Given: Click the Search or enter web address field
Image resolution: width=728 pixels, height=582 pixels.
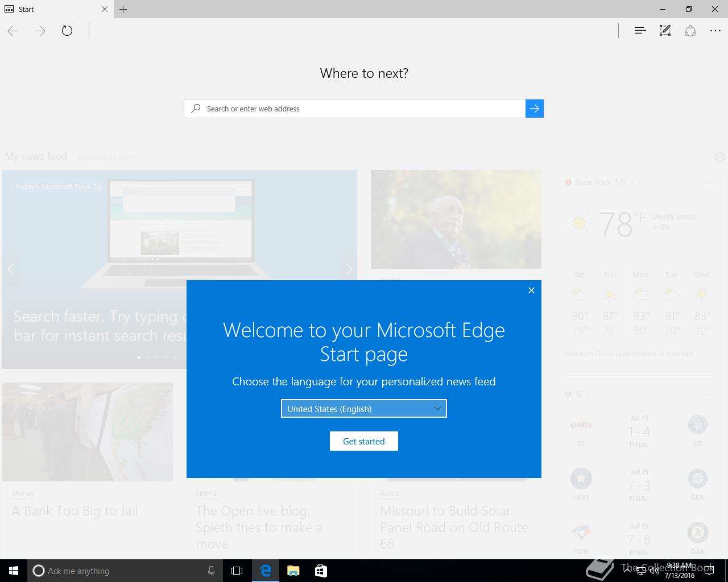Looking at the screenshot, I should coord(354,109).
